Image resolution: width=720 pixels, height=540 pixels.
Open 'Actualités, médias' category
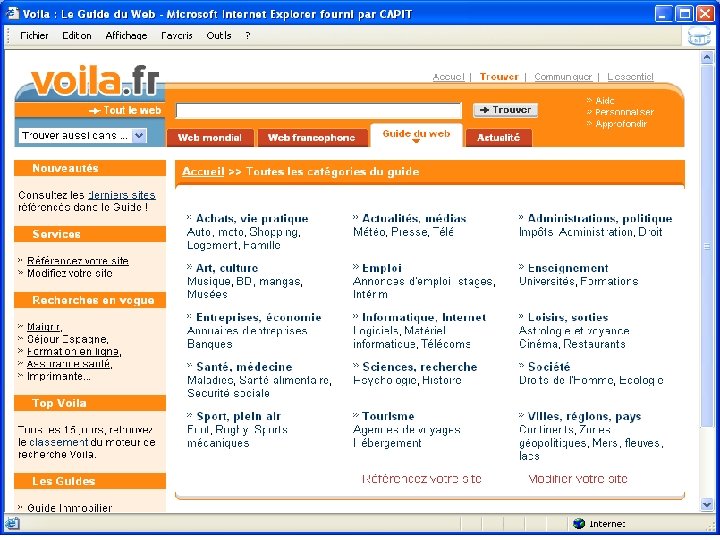click(x=414, y=219)
